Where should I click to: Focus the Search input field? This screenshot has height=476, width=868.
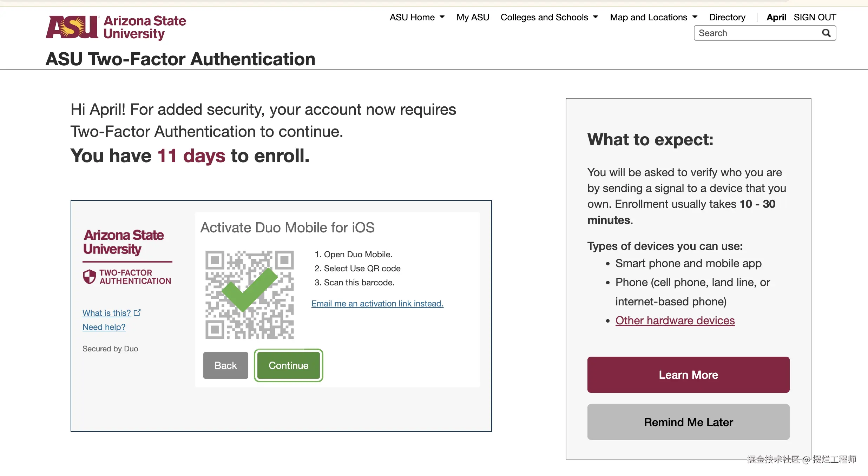[755, 33]
